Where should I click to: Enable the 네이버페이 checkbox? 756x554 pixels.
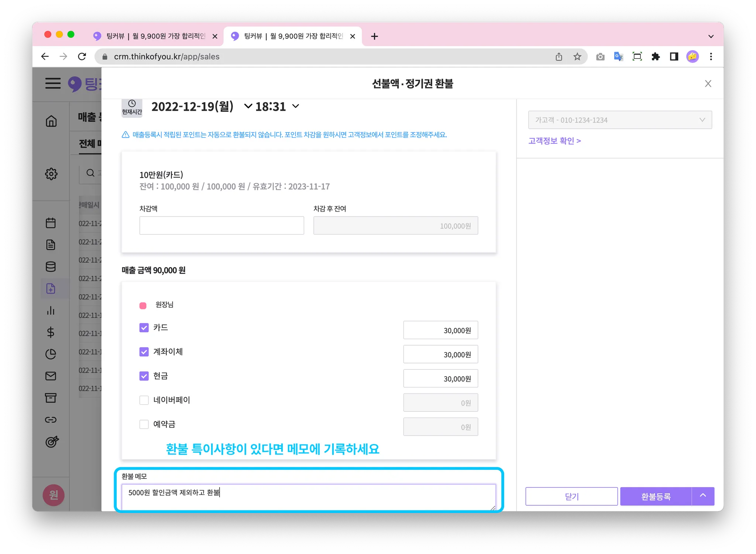(144, 400)
